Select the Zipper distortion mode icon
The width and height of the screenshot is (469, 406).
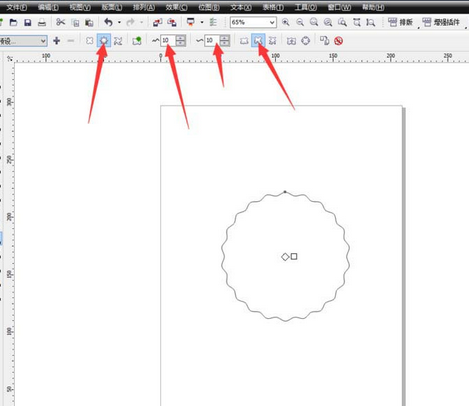pyautogui.click(x=104, y=41)
